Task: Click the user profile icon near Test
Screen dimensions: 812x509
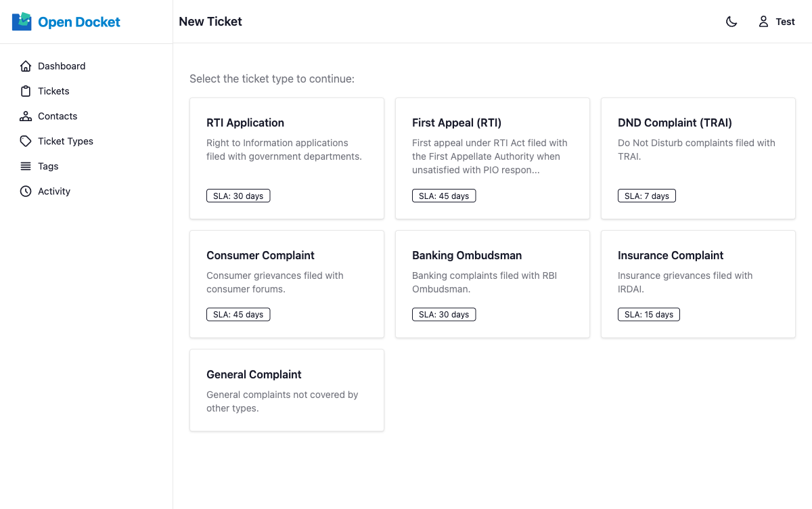Action: tap(763, 21)
